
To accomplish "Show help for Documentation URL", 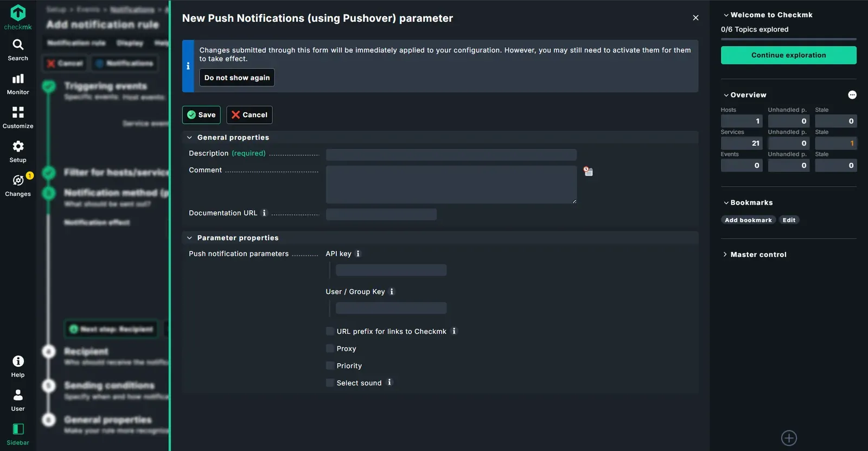I will (264, 213).
